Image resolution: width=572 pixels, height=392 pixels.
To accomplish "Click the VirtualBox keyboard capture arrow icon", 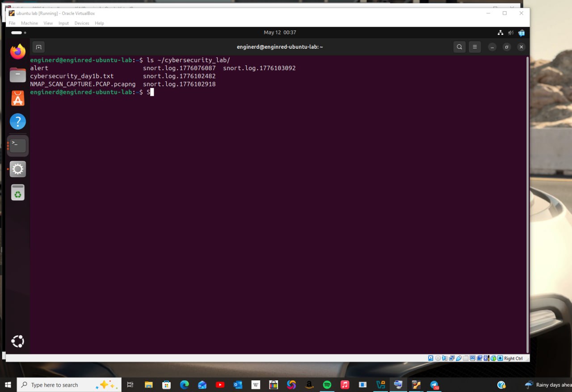I will click(x=500, y=358).
